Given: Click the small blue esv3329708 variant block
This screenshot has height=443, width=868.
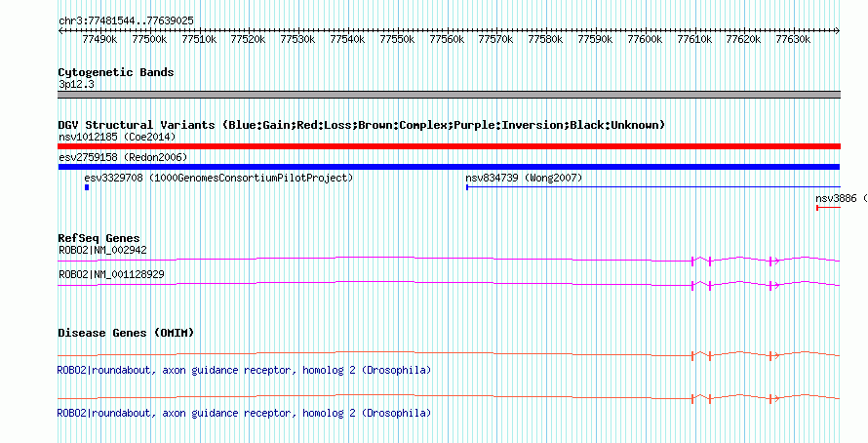Looking at the screenshot, I should [x=87, y=187].
